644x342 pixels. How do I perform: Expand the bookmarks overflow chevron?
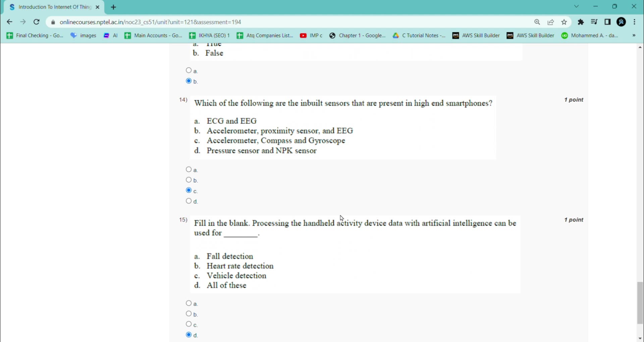click(634, 36)
